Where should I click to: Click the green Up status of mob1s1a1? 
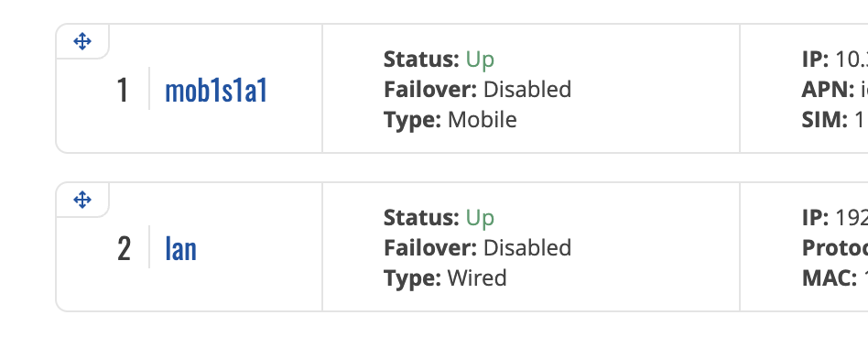coord(480,60)
